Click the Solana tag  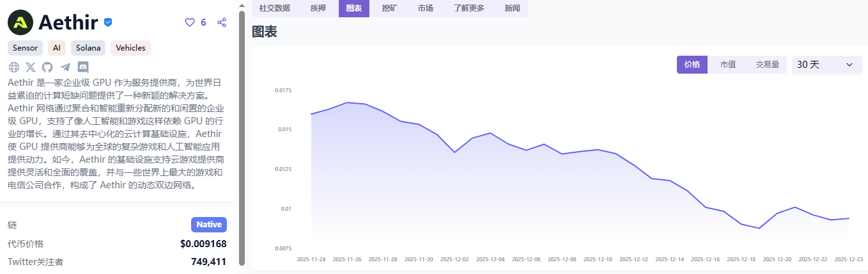tap(88, 48)
